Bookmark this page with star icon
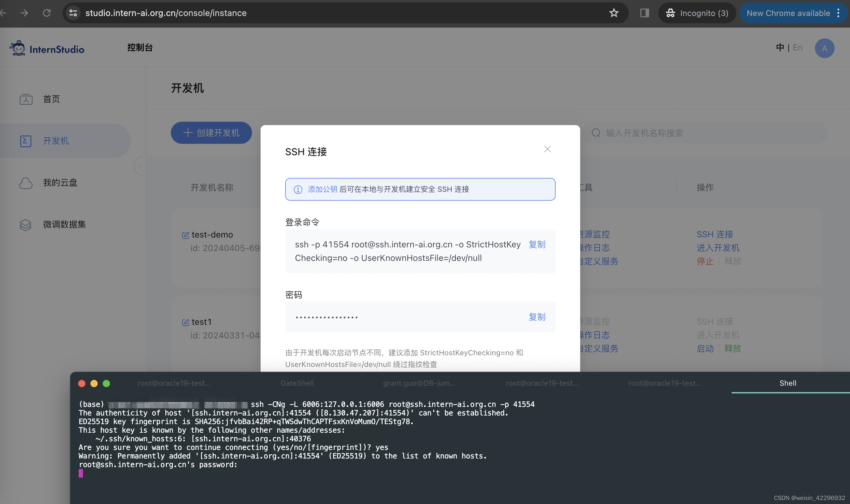This screenshot has height=504, width=850. click(614, 13)
